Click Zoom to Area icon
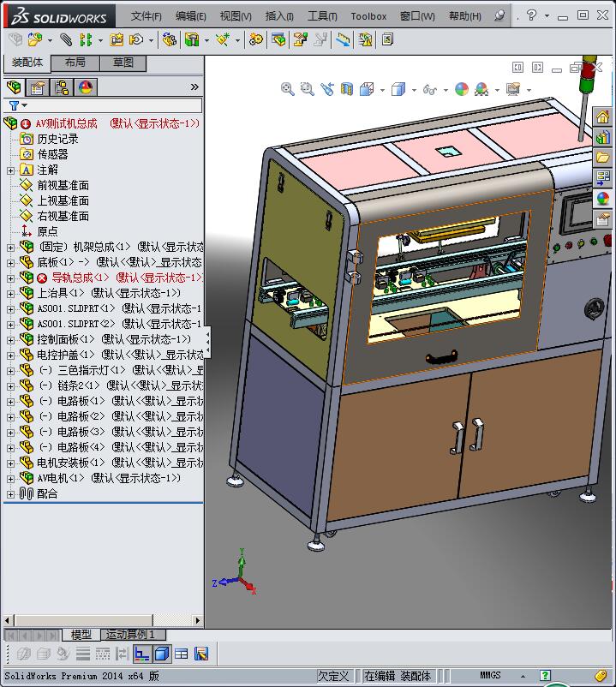This screenshot has width=616, height=687. point(307,89)
